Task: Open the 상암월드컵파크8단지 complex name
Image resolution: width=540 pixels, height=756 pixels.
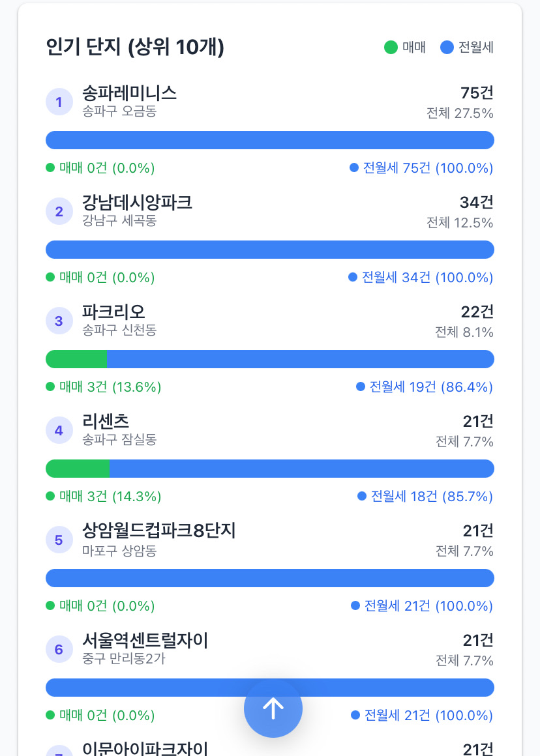Action: [x=158, y=531]
